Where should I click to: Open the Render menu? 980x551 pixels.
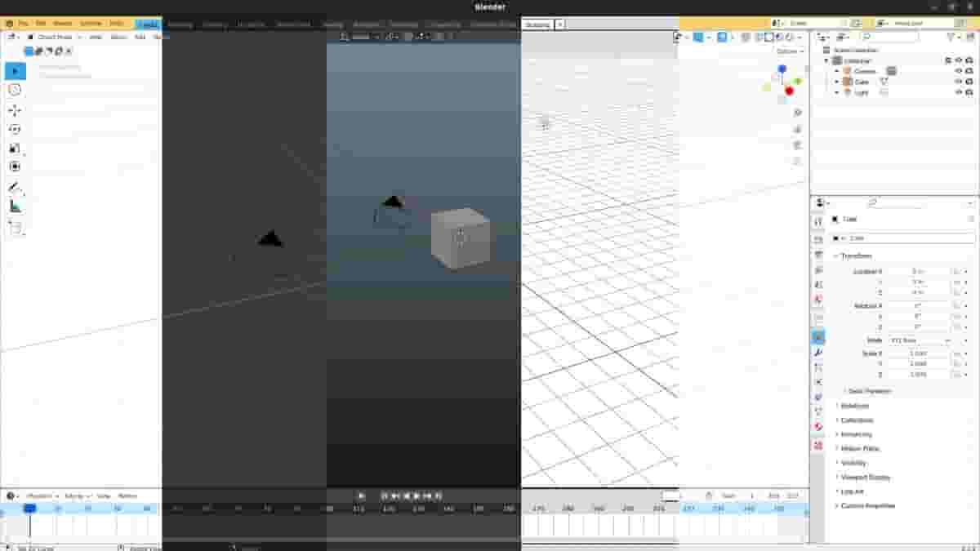point(63,24)
